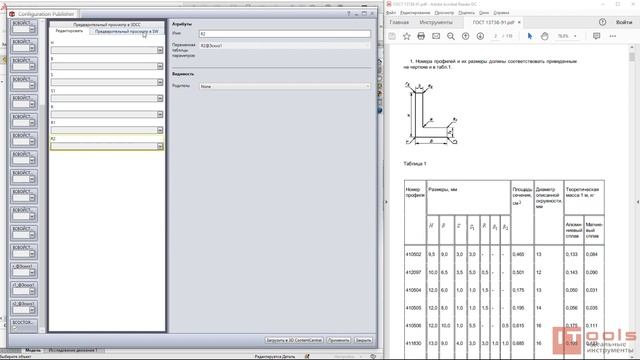Click the Загрузить в 3D ContentCentral button

(294, 340)
